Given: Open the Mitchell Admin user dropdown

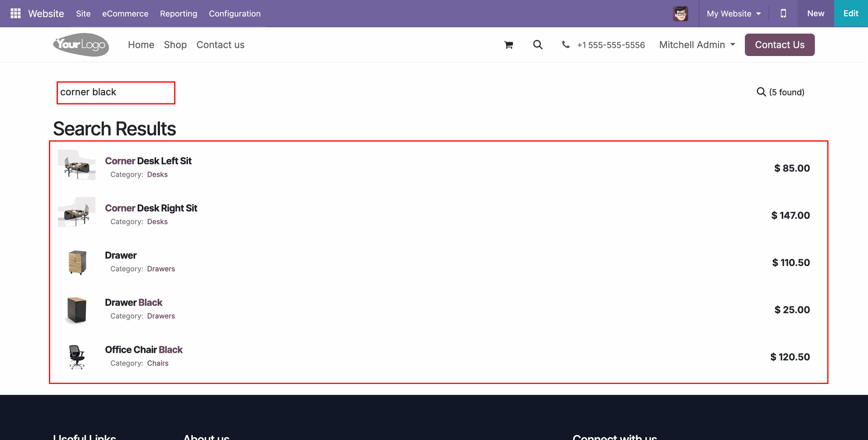Looking at the screenshot, I should coord(697,45).
